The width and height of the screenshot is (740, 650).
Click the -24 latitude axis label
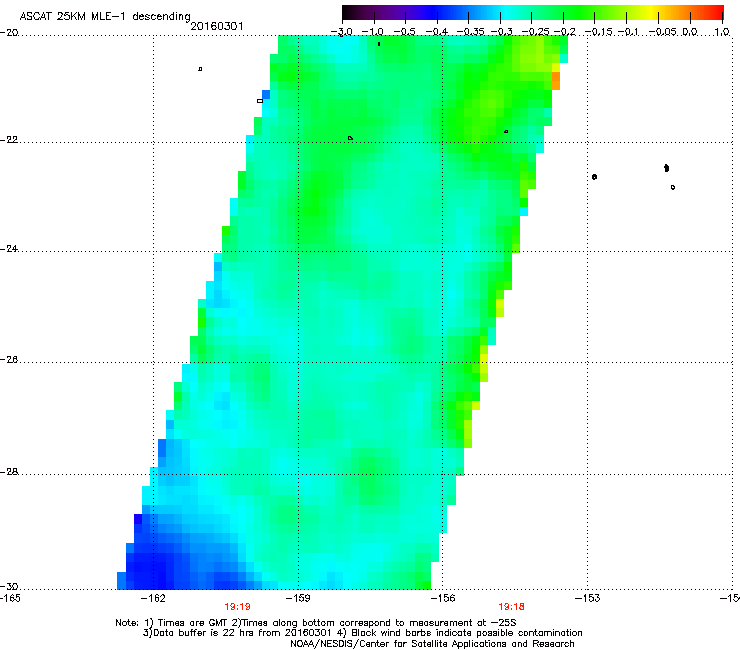tap(9, 249)
